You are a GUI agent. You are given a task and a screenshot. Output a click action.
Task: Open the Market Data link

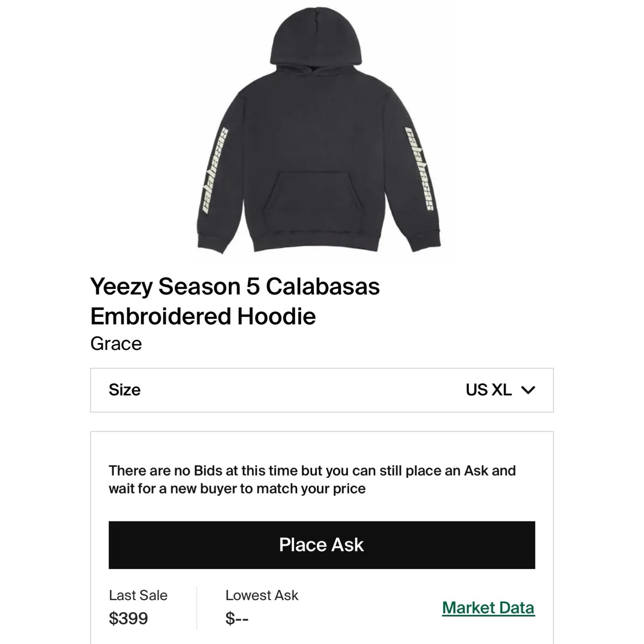click(488, 608)
